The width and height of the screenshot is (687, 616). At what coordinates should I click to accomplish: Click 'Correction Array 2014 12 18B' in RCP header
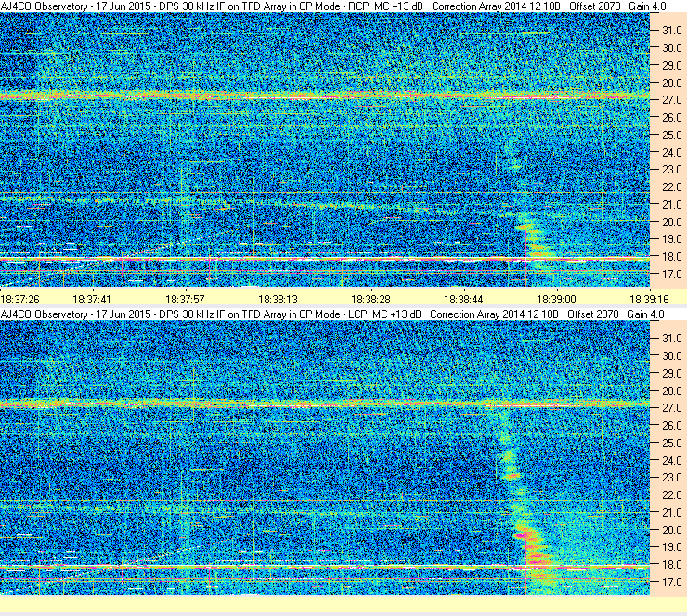pos(496,6)
